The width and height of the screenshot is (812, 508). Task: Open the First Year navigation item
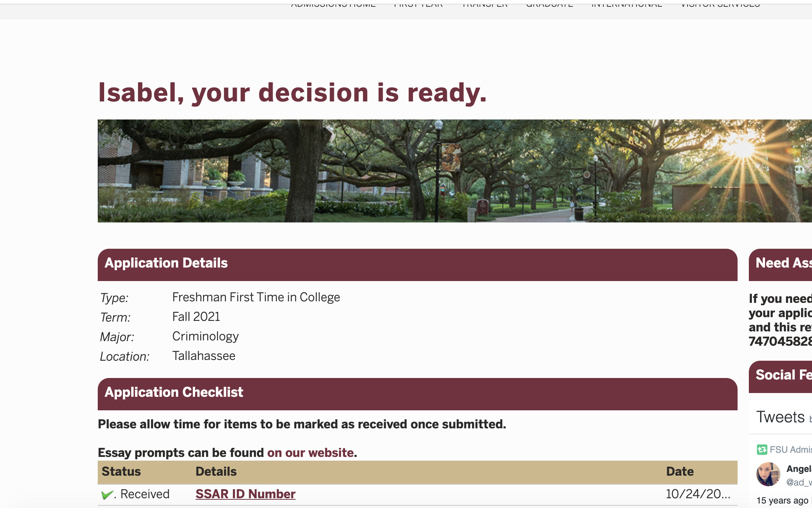click(418, 5)
